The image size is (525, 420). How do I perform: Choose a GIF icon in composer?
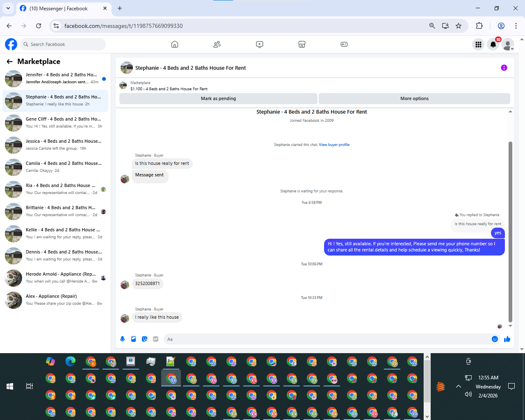155,339
